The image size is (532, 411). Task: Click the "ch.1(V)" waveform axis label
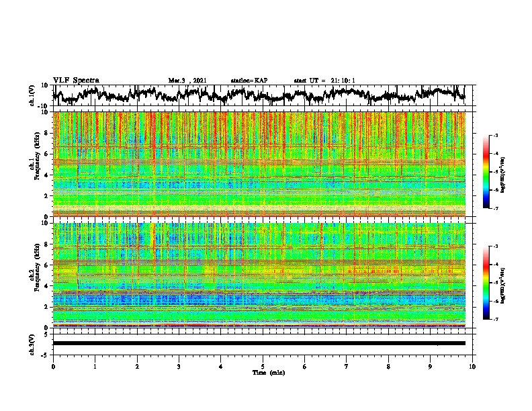pyautogui.click(x=32, y=95)
